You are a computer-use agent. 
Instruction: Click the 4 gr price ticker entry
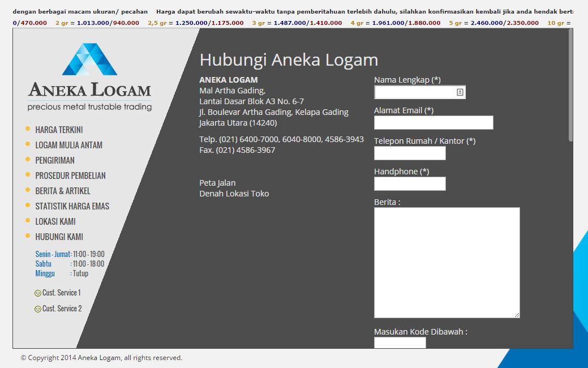[x=396, y=23]
